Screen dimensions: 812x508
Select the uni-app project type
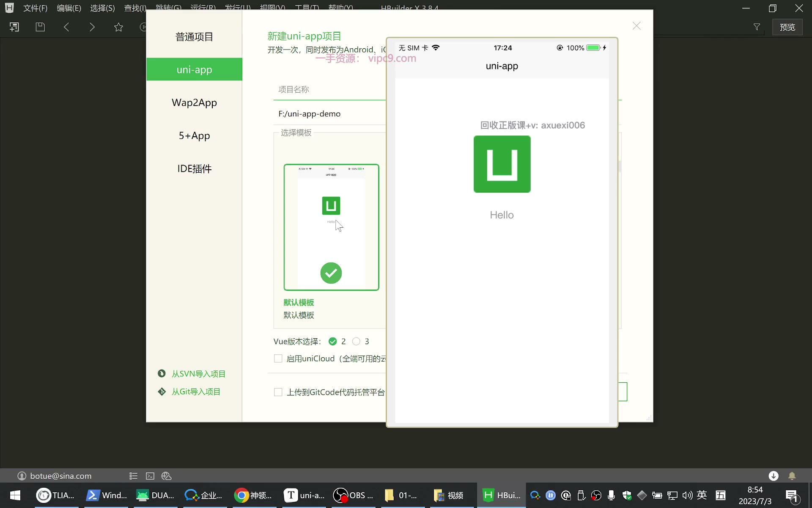pyautogui.click(x=194, y=69)
